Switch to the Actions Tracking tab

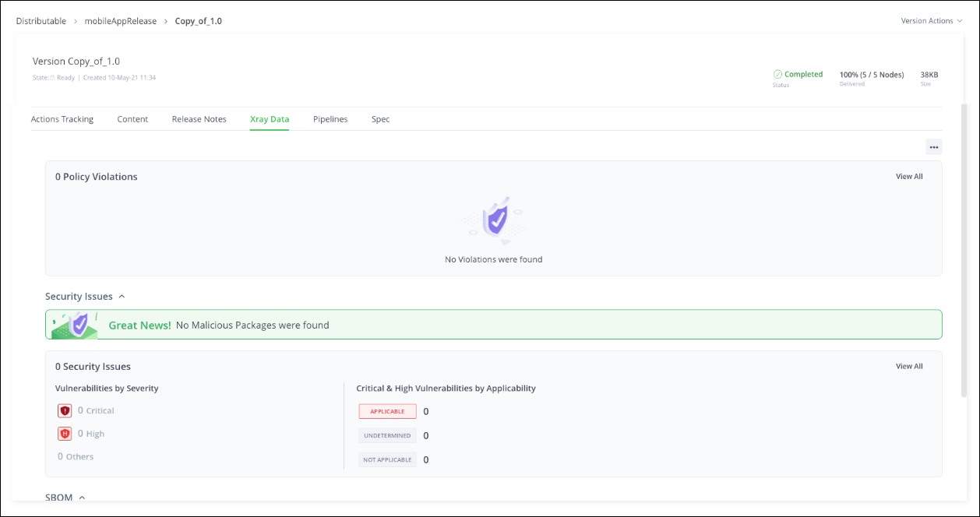pyautogui.click(x=62, y=119)
